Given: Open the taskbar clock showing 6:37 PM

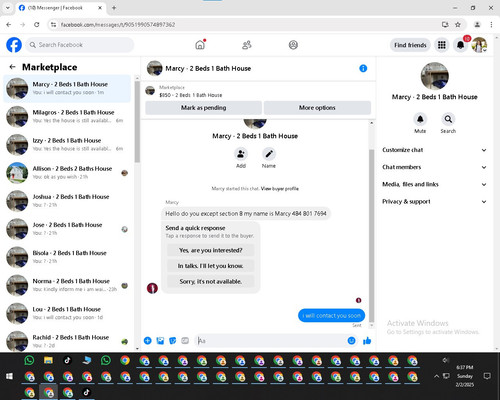Looking at the screenshot, I should 465,376.
